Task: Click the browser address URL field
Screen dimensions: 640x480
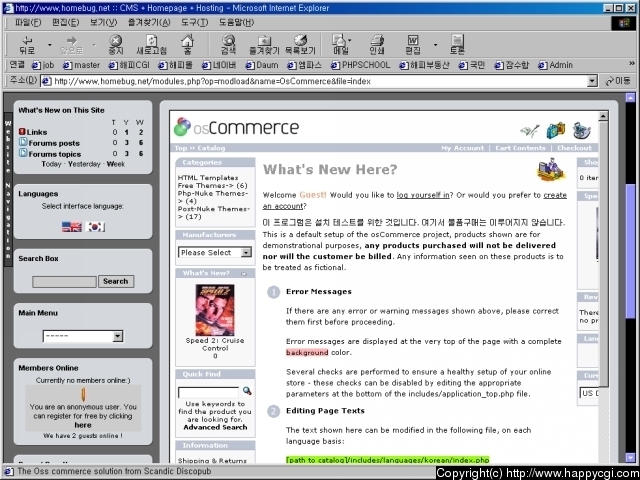Action: click(314, 81)
